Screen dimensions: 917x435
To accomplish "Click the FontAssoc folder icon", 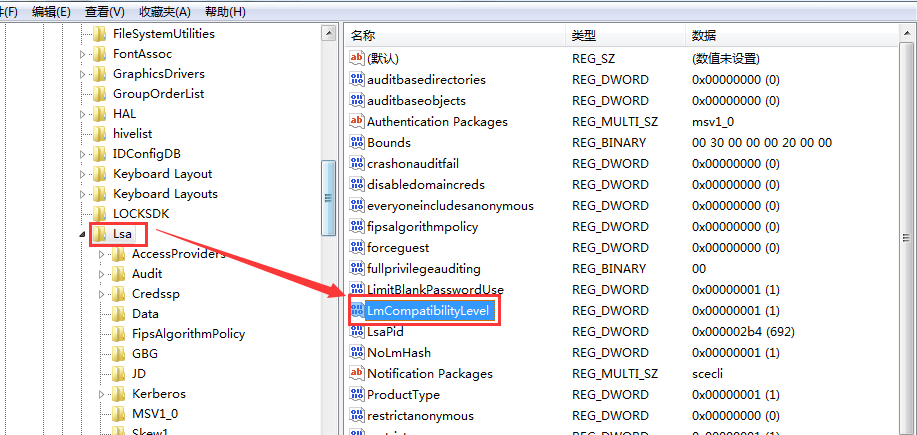I will [x=99, y=54].
